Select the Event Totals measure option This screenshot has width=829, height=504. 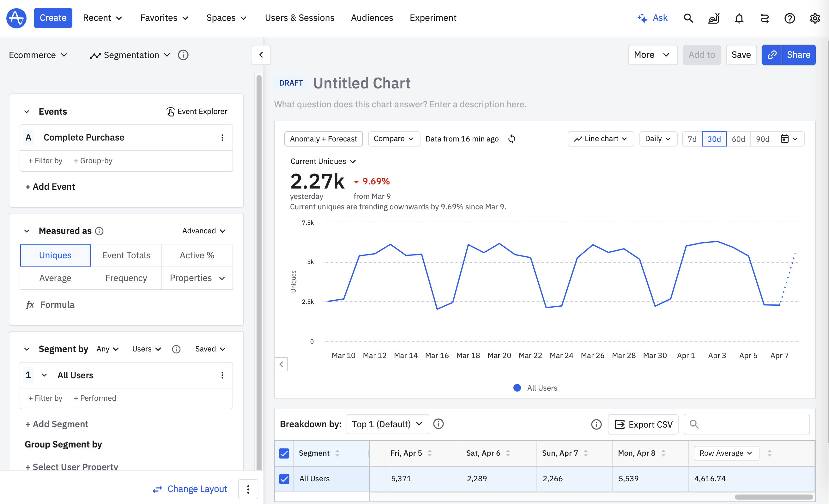coord(126,255)
